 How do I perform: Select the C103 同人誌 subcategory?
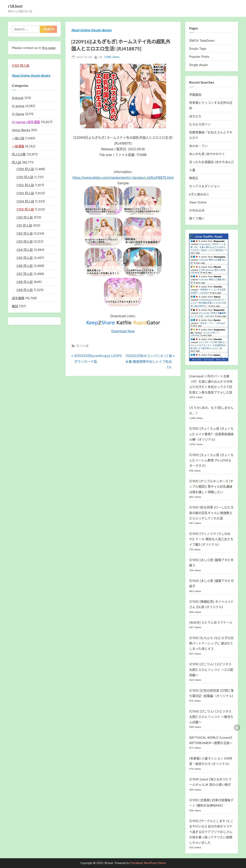click(x=25, y=193)
